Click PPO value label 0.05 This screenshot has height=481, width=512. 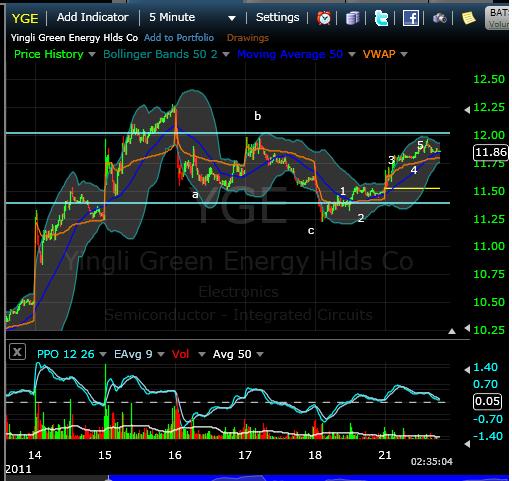(487, 401)
